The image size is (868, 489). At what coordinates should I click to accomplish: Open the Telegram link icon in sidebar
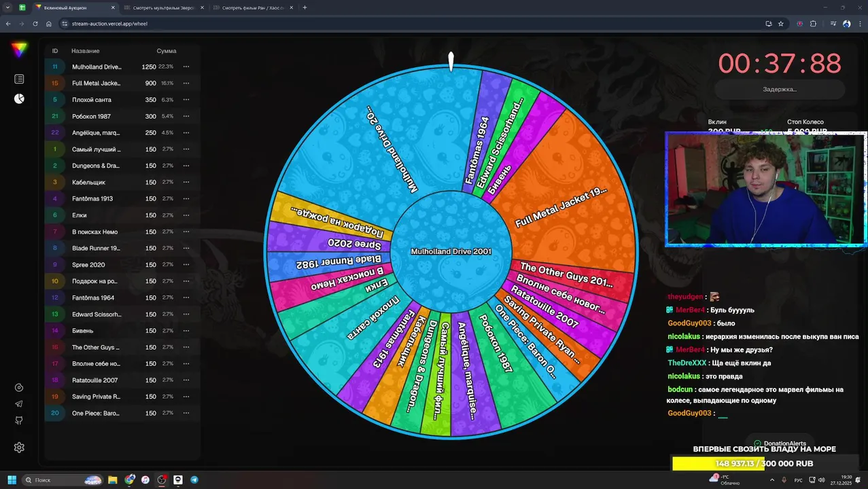coord(19,403)
